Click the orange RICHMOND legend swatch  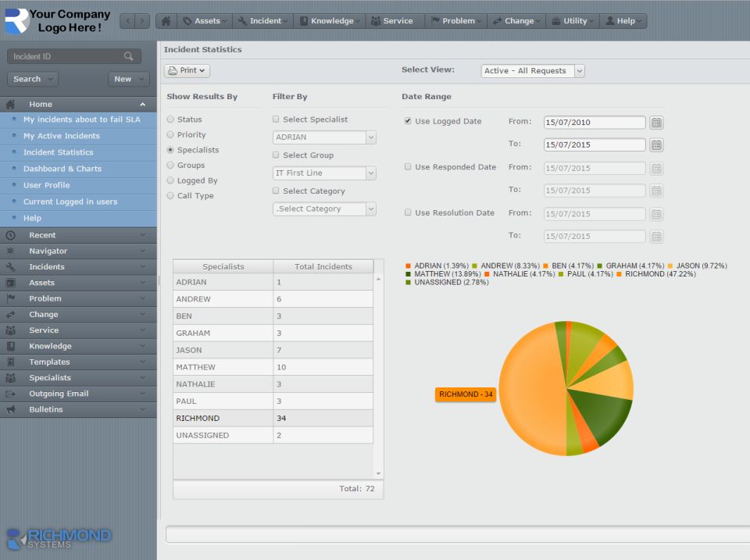(620, 274)
